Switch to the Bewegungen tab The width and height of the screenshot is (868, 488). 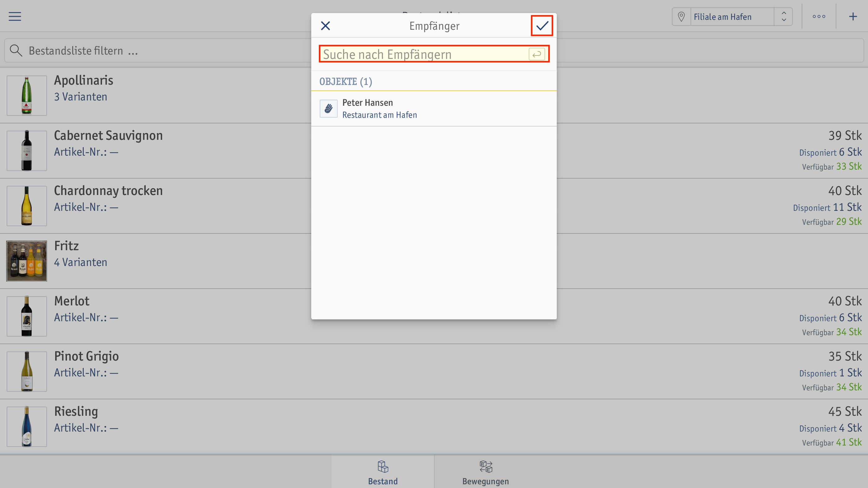coord(485,472)
